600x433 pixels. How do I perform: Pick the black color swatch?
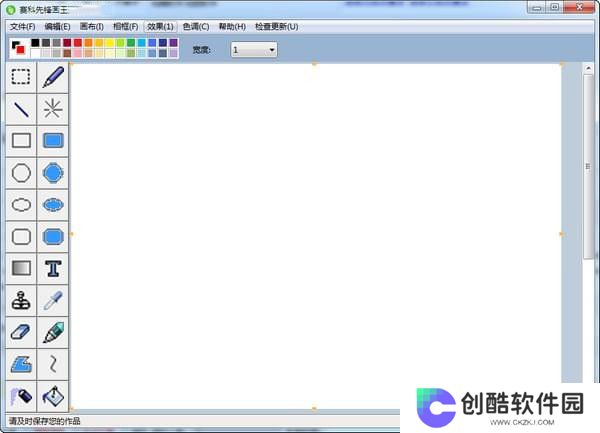(x=35, y=42)
